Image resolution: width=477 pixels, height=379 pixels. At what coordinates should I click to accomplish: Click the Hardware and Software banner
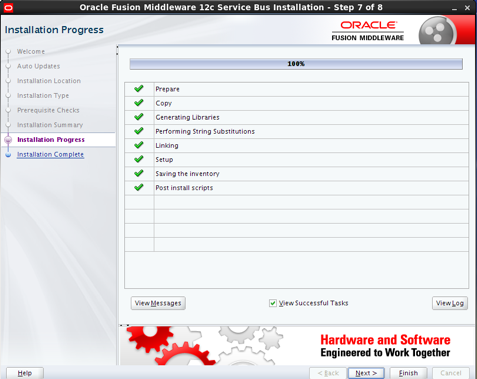click(x=297, y=346)
